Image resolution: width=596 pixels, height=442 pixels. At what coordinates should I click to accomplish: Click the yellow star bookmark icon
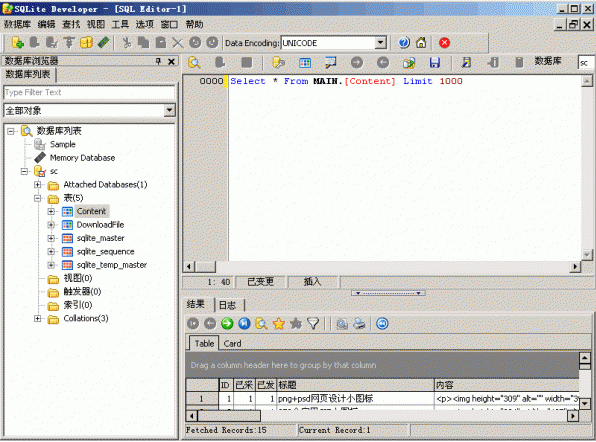point(279,323)
